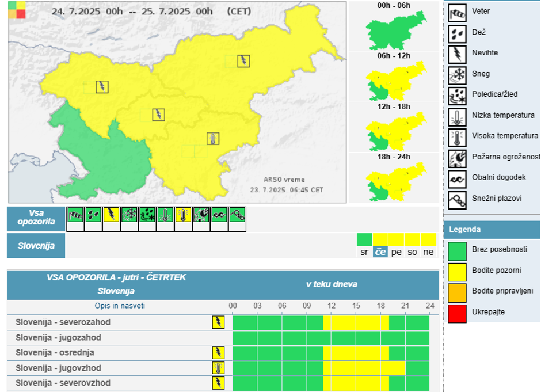Click the lightning icon on the northeast map region
The height and width of the screenshot is (392, 541).
243,61
